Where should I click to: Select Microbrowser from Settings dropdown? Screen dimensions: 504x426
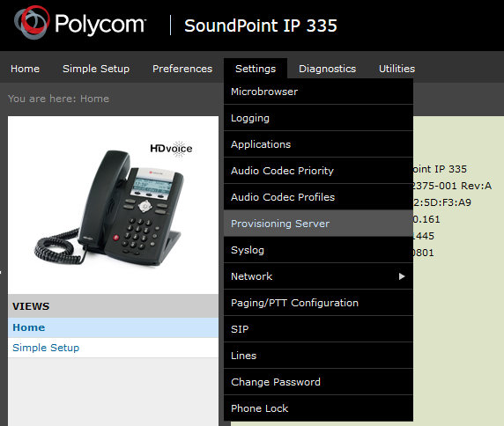[x=319, y=92]
